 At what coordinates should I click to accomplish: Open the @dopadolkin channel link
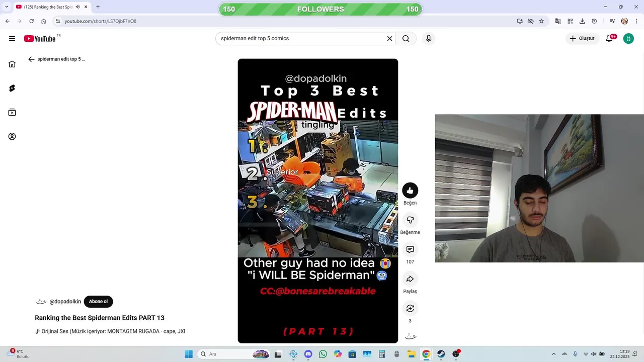pos(65,302)
